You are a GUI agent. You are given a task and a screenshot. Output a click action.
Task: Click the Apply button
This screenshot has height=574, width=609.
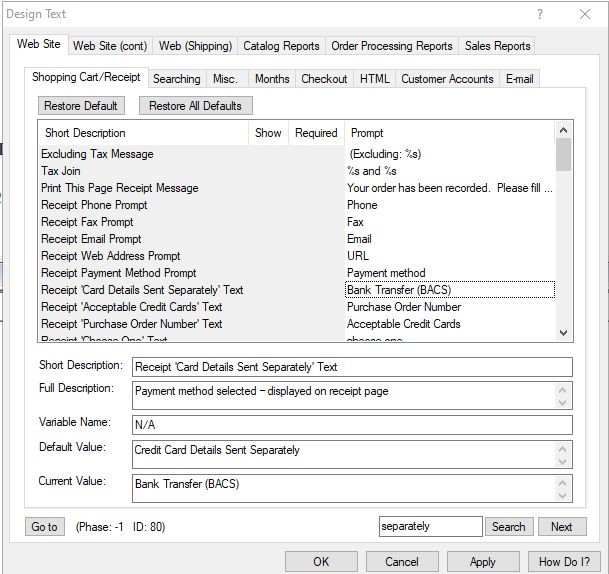(483, 562)
